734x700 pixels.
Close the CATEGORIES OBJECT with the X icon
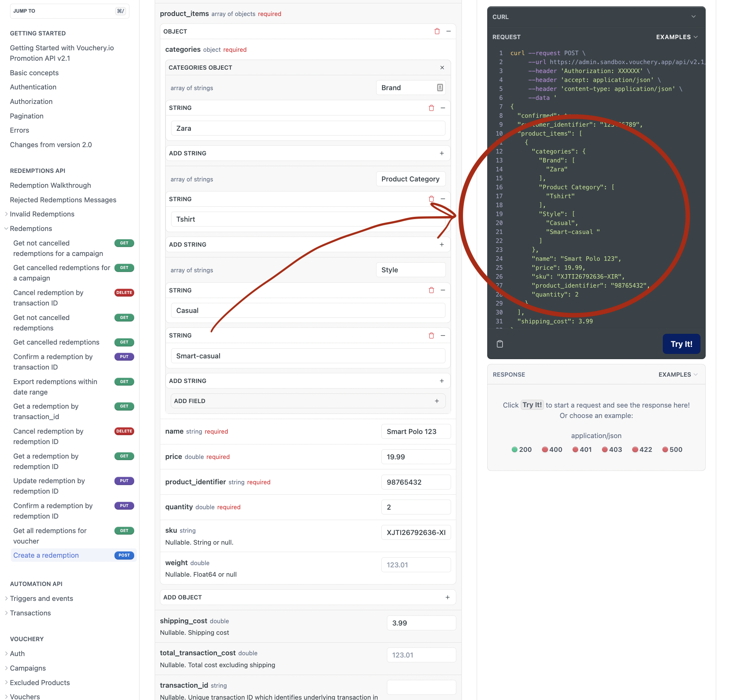click(442, 67)
